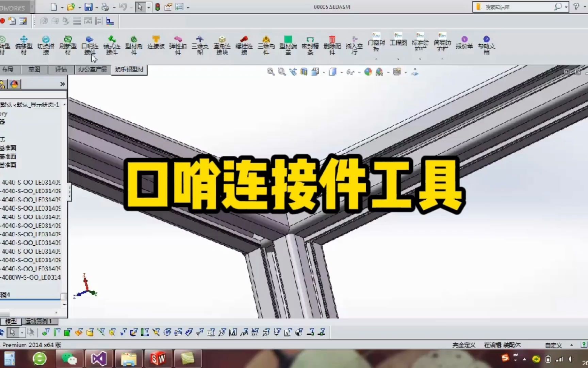Click the feature tree vertical scrollbar down arrow
The width and height of the screenshot is (588, 368).
64,304
